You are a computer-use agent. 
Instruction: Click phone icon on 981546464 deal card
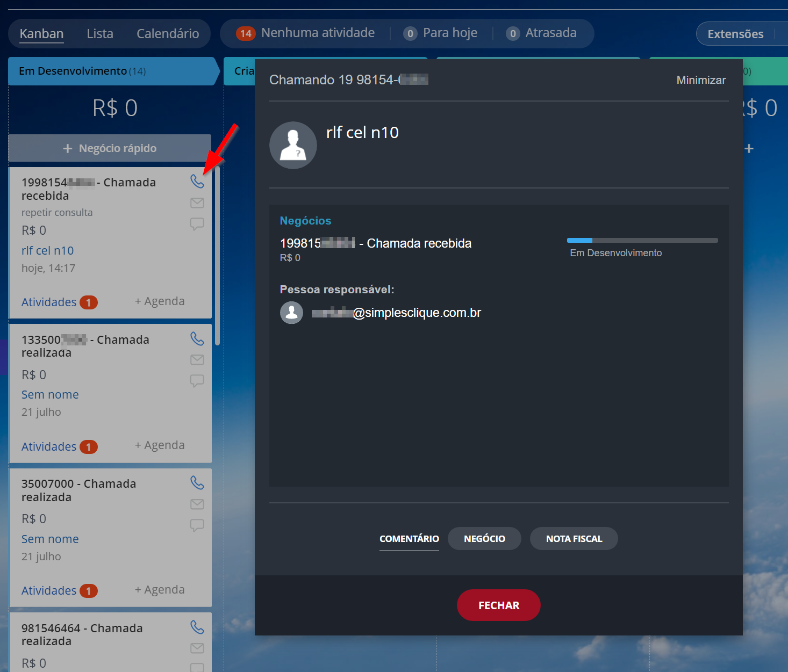coord(197,627)
